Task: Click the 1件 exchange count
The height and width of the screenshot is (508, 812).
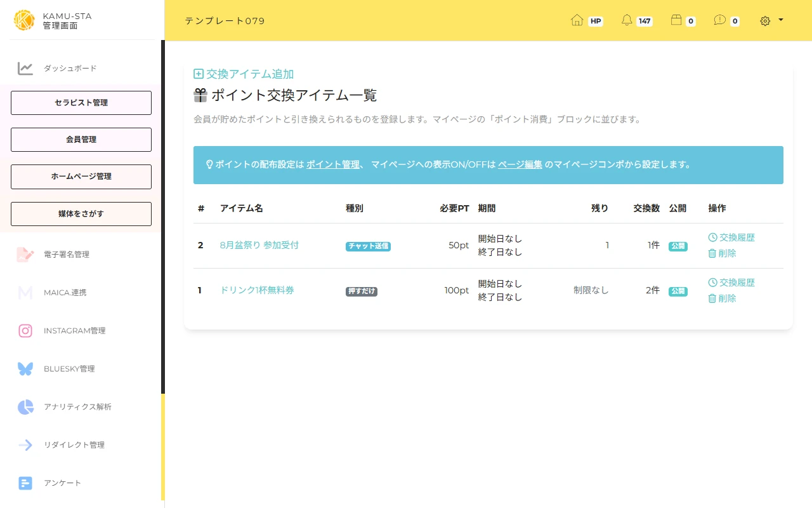Action: tap(653, 245)
